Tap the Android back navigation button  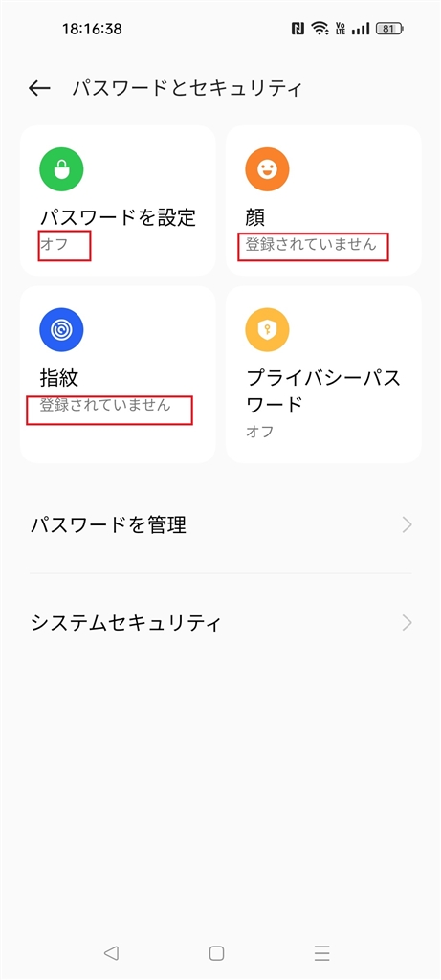coord(111,952)
